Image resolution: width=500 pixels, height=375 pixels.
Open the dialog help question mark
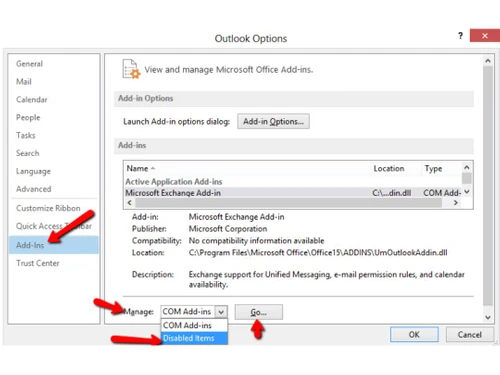460,36
